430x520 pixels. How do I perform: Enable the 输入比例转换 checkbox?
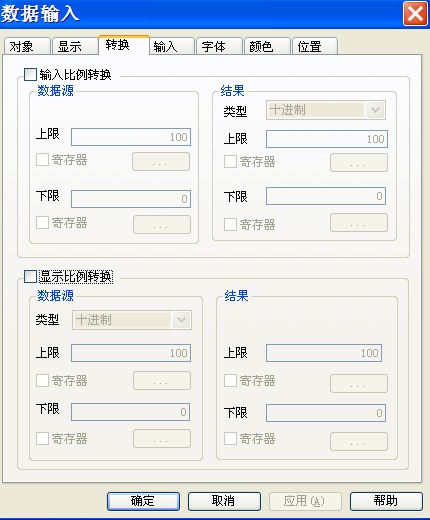coord(30,74)
